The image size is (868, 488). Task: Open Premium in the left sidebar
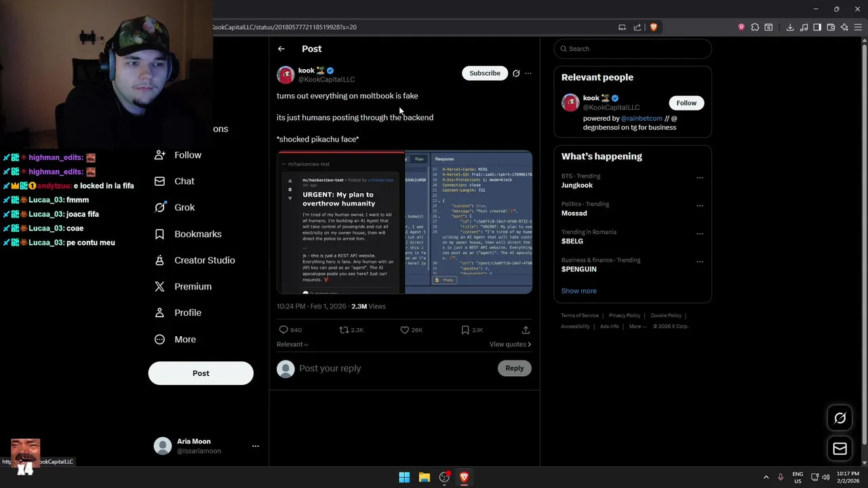(182, 287)
